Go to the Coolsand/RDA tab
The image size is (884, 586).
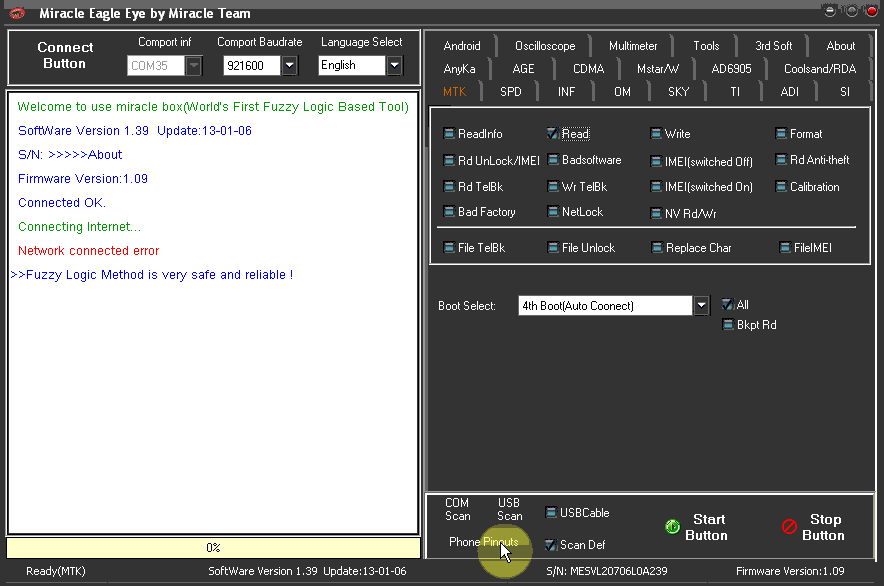(820, 69)
